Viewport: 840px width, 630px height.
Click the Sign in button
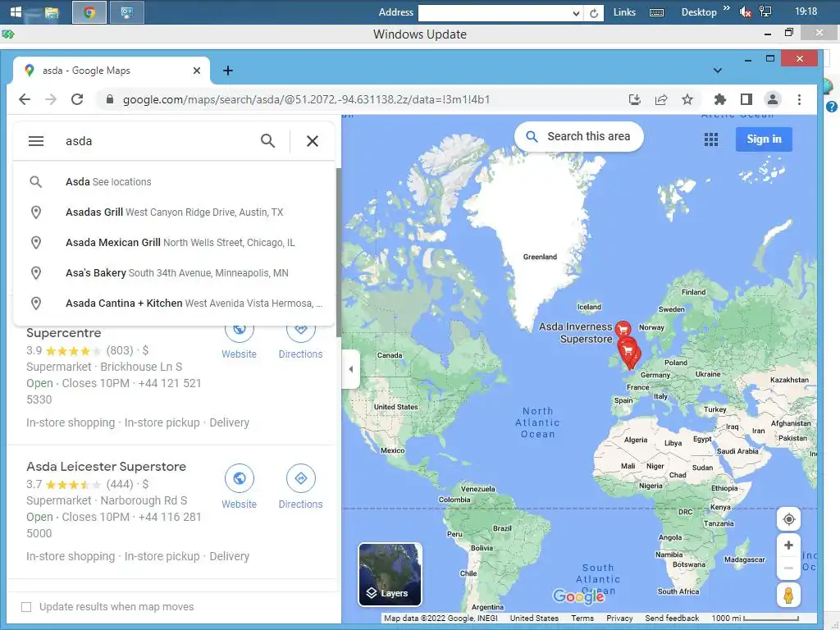[764, 139]
